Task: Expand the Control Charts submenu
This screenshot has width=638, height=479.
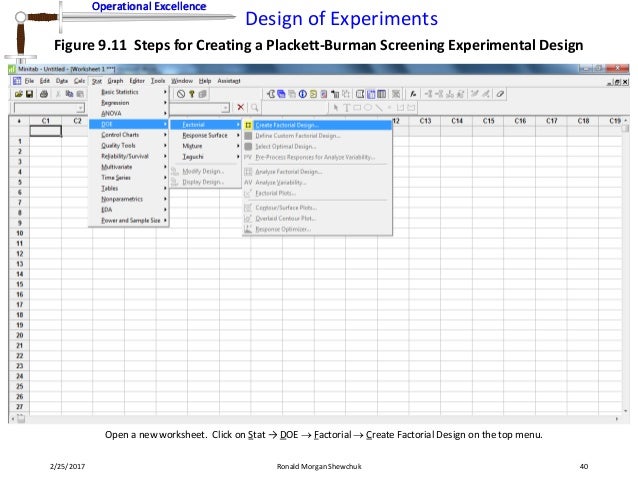Action: [x=120, y=135]
